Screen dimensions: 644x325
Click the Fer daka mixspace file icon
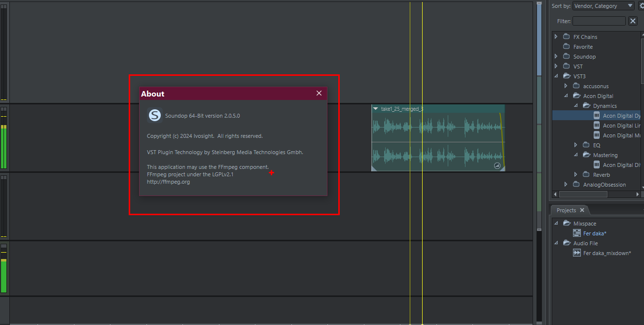(x=576, y=233)
